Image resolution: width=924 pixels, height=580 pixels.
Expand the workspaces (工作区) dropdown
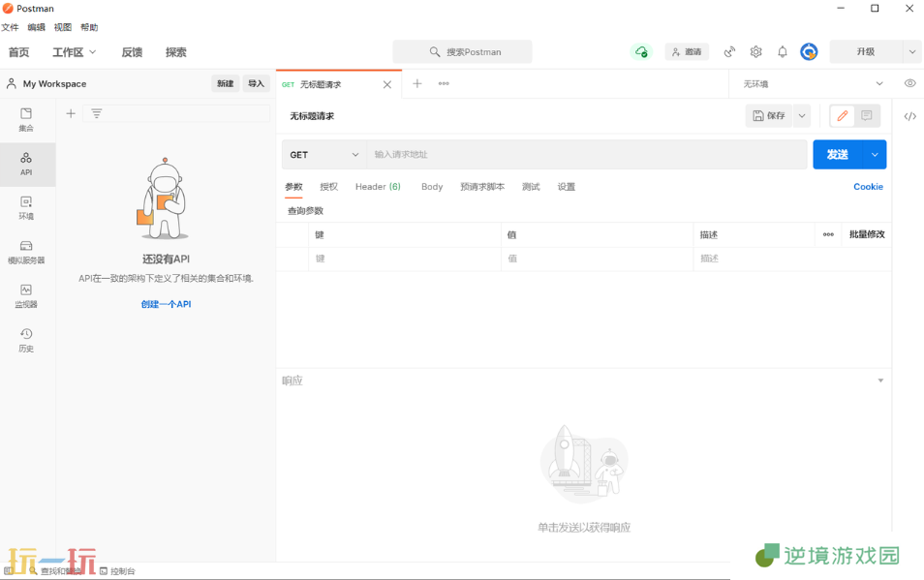pos(75,52)
